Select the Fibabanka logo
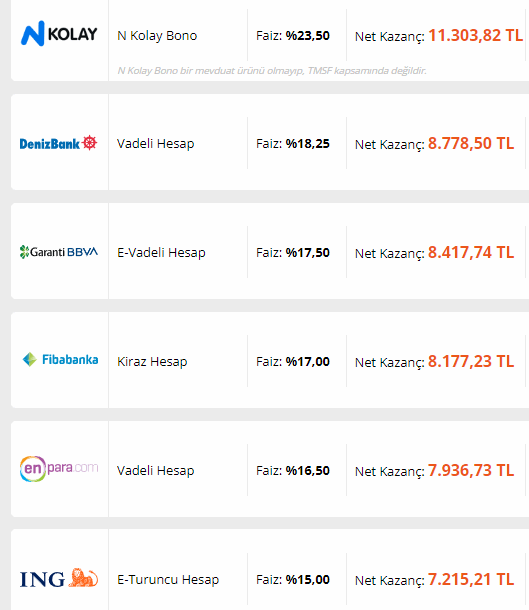 pyautogui.click(x=60, y=359)
